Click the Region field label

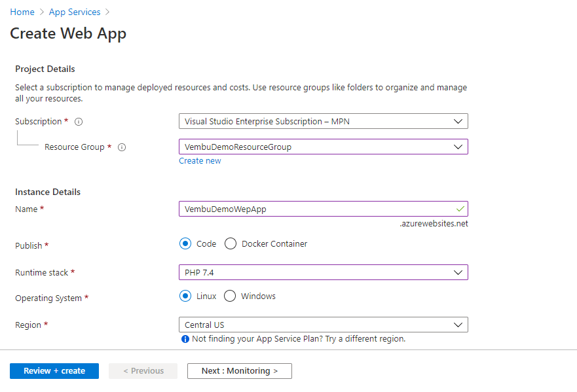28,325
